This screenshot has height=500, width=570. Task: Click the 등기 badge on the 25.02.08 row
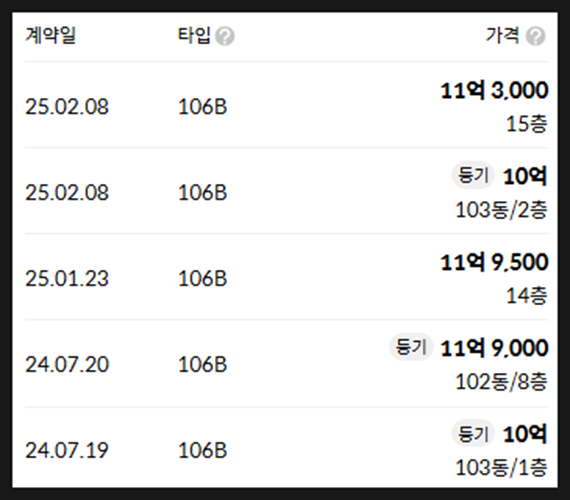tap(473, 176)
